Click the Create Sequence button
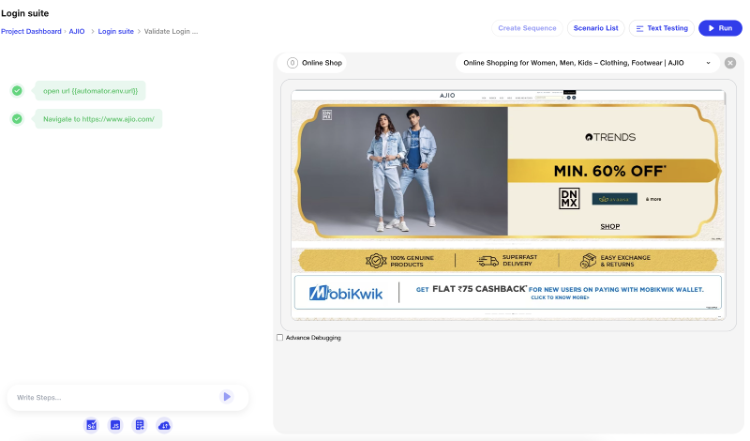This screenshot has width=750, height=441. (527, 28)
